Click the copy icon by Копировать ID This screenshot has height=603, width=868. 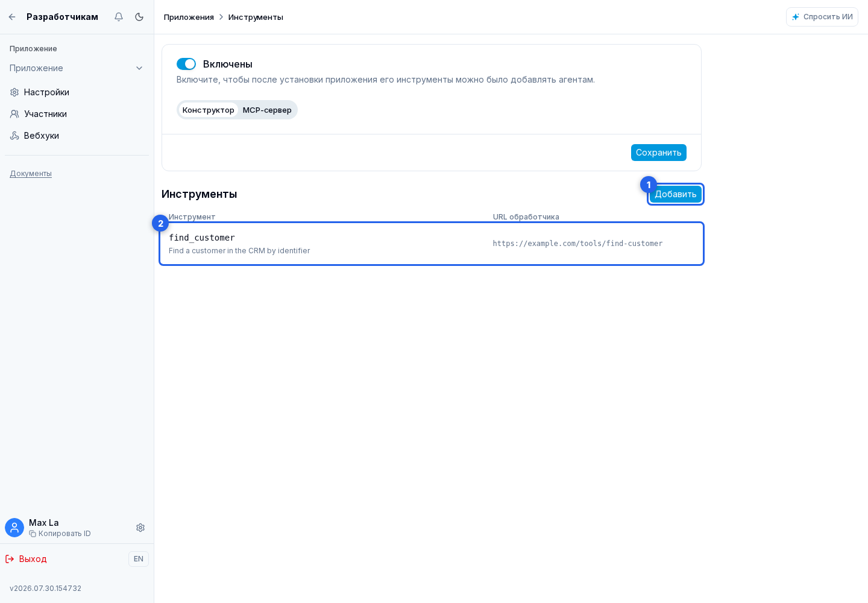click(33, 534)
